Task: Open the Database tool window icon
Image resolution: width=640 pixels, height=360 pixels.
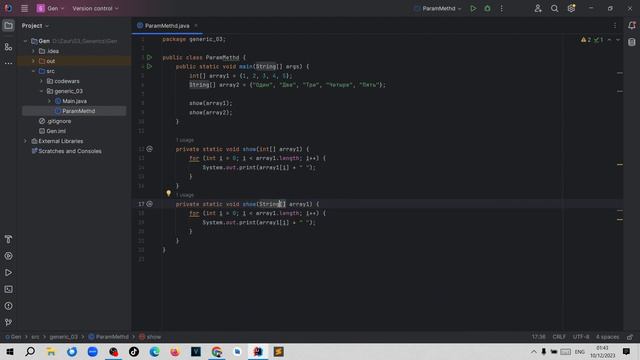Action: [x=631, y=42]
